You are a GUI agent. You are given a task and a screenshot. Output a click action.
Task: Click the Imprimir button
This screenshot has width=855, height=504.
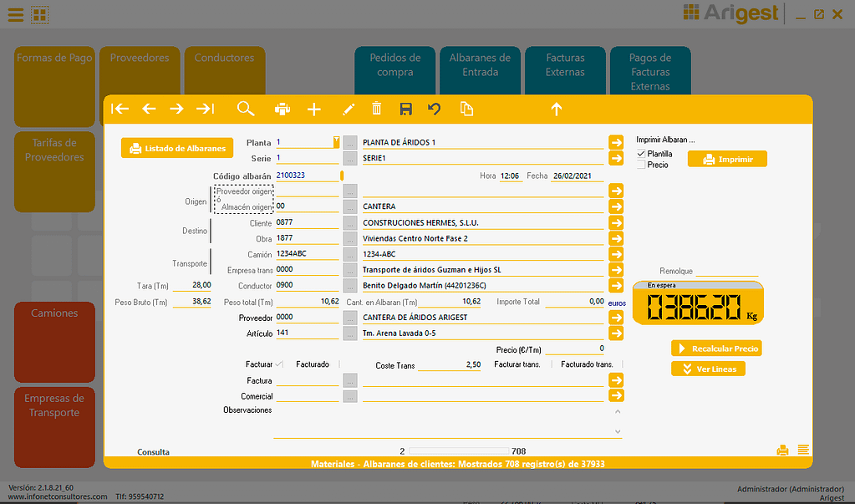click(x=727, y=159)
